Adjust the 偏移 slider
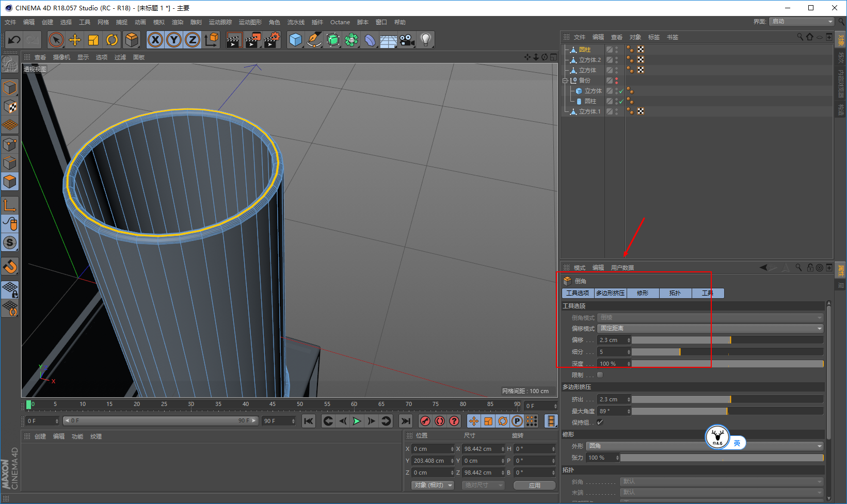Image resolution: width=847 pixels, height=504 pixels. click(x=727, y=340)
